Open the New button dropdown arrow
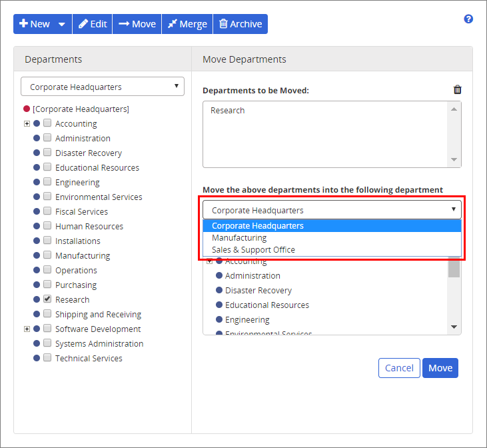Screen dimensions: 487x448 click(x=62, y=24)
